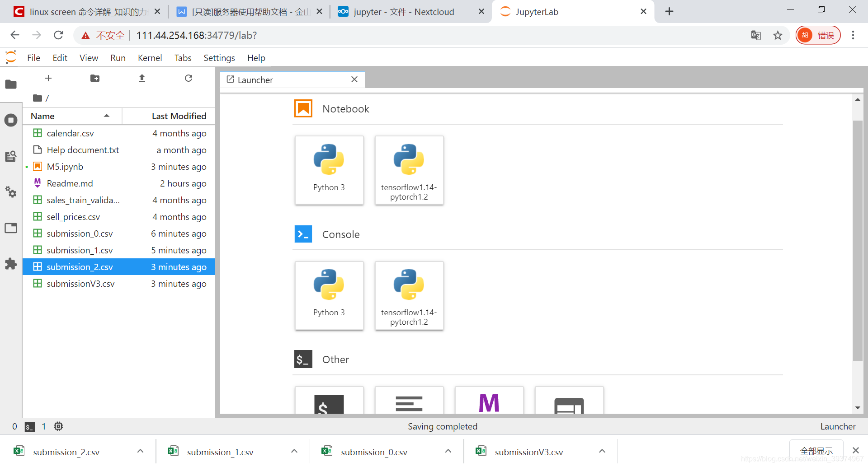Click the Upload Files icon
Image resolution: width=868 pixels, height=467 pixels.
(x=142, y=78)
